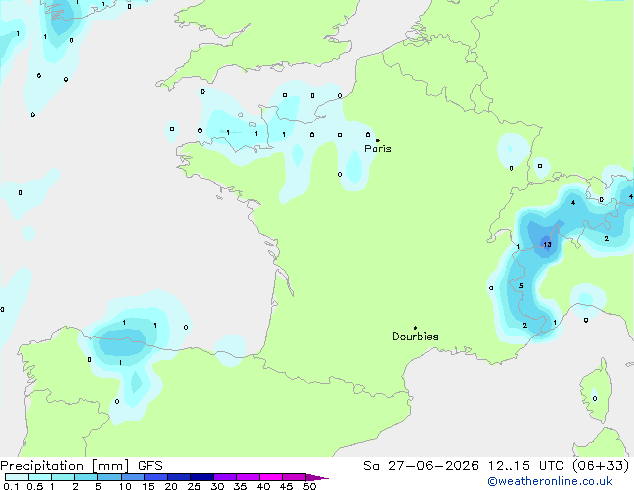Pick the 30–35 mm purple legend swatch

225,477
